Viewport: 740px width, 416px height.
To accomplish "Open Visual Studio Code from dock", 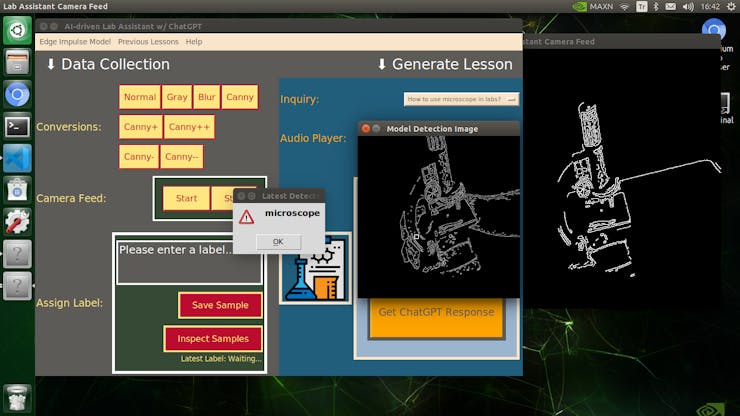I will (17, 158).
